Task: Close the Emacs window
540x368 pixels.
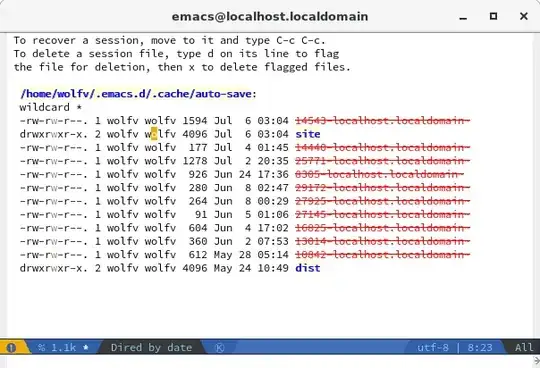Action: point(524,16)
